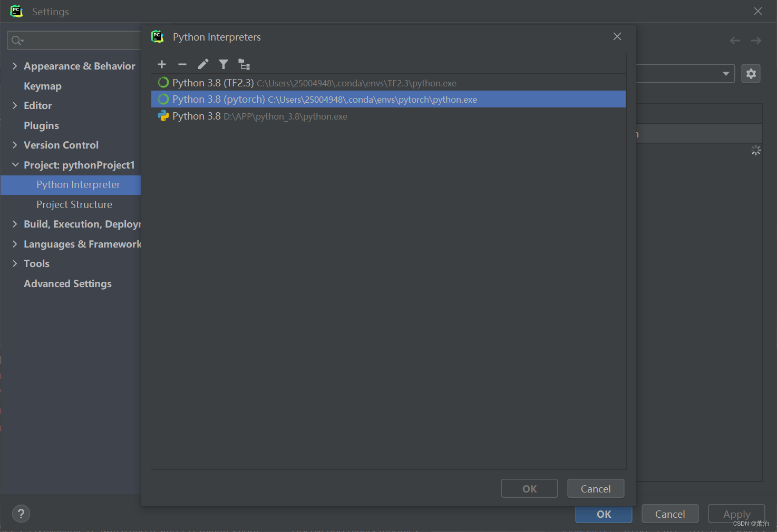Expand Build, Execution, Deployment section

pos(15,224)
